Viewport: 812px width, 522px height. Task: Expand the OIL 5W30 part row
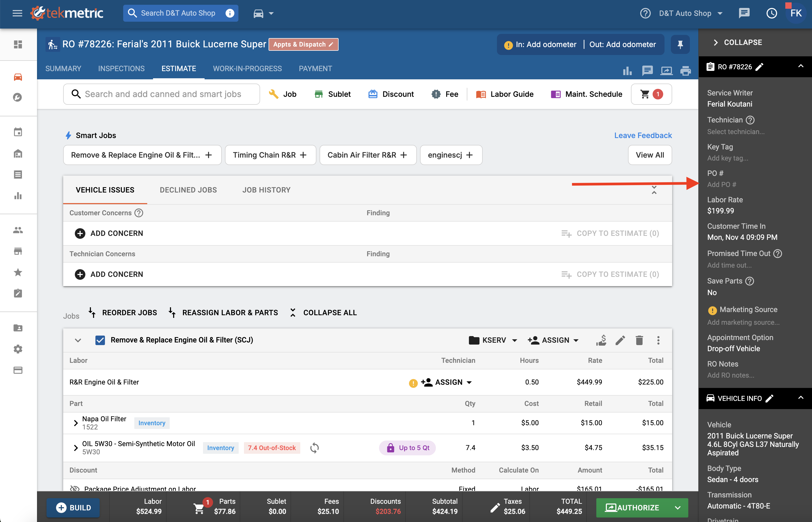[x=76, y=448]
